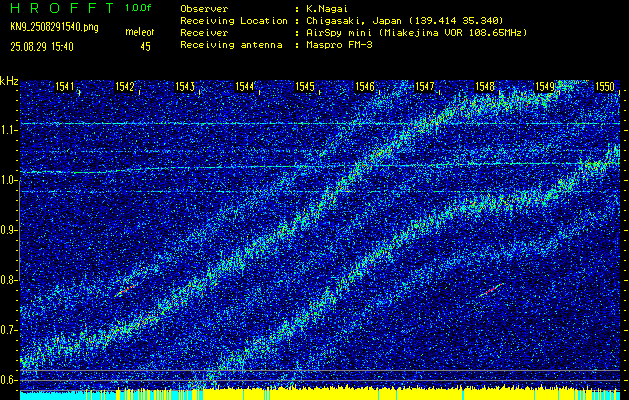Screen dimensions: 629x400
Task: Click the 0.6 frequency axis label
Action: point(7,380)
